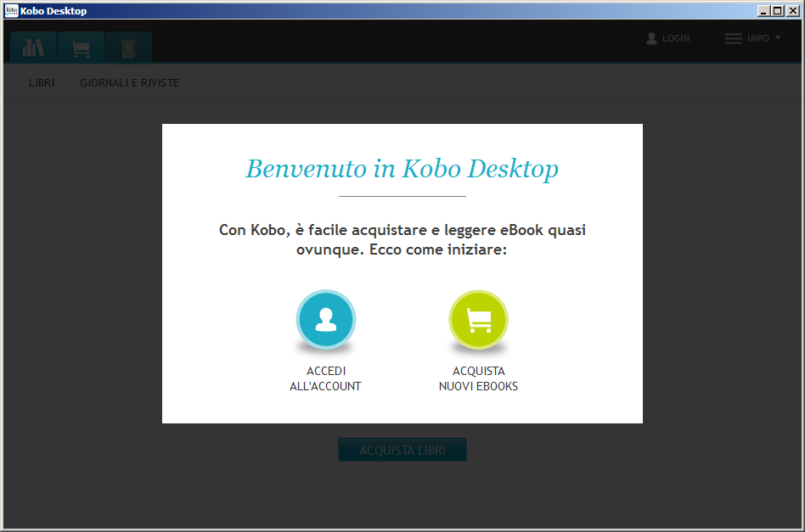Select the GIORNALI E RIVISTE tab
805x532 pixels.
point(129,82)
